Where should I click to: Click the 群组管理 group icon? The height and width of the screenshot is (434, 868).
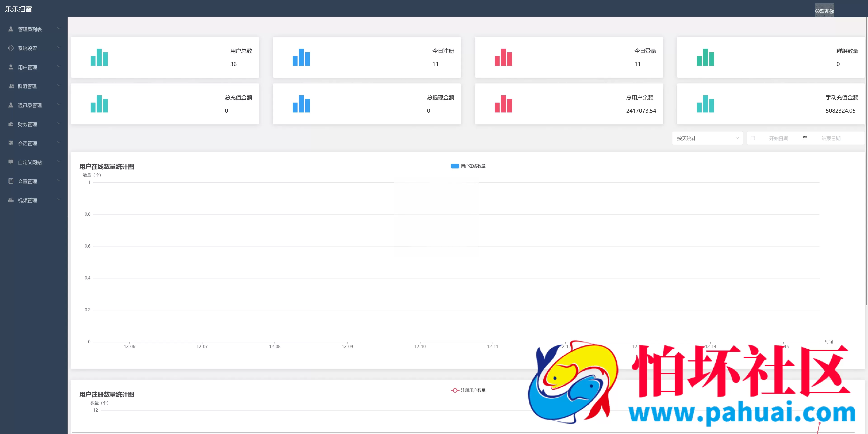pos(11,86)
